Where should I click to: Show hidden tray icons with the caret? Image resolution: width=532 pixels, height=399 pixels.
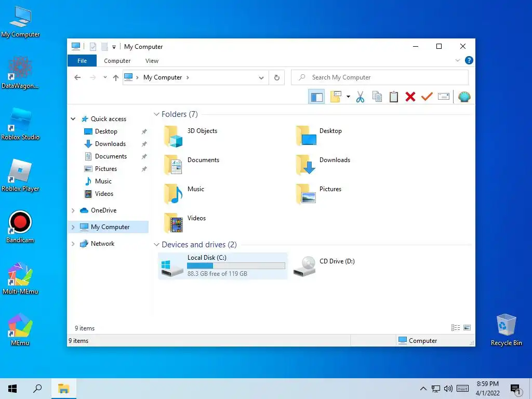[x=423, y=389]
